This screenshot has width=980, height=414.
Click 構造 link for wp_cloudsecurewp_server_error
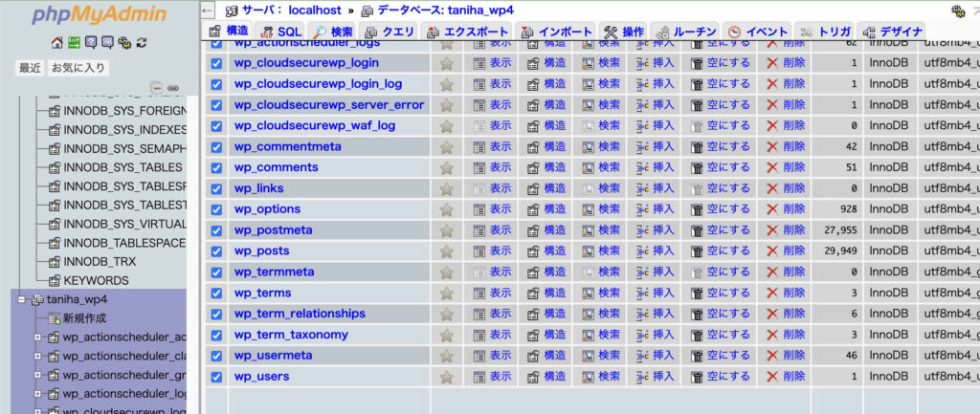click(x=546, y=105)
